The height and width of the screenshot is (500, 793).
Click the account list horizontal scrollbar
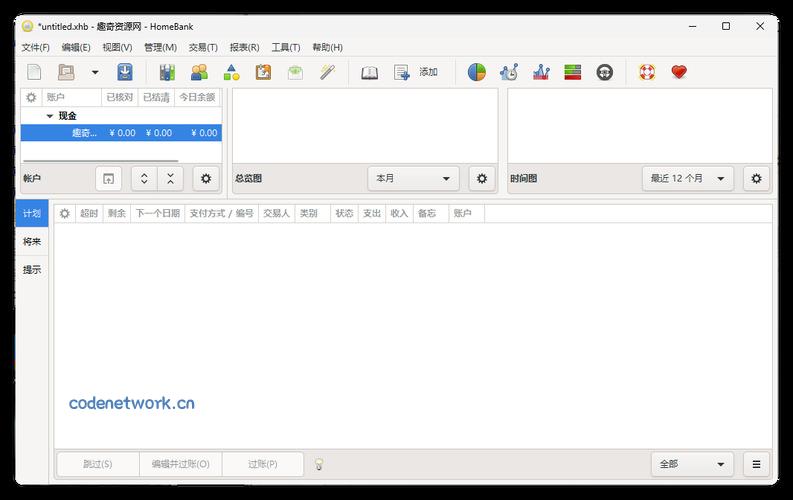point(101,161)
